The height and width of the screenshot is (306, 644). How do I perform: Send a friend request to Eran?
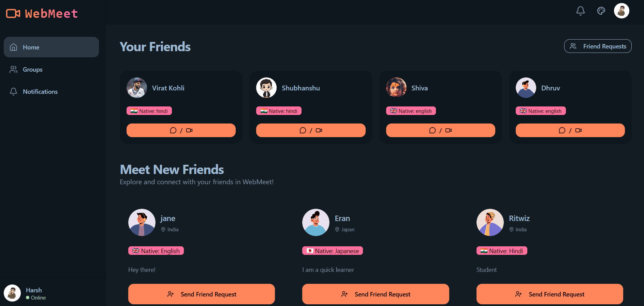click(x=375, y=294)
